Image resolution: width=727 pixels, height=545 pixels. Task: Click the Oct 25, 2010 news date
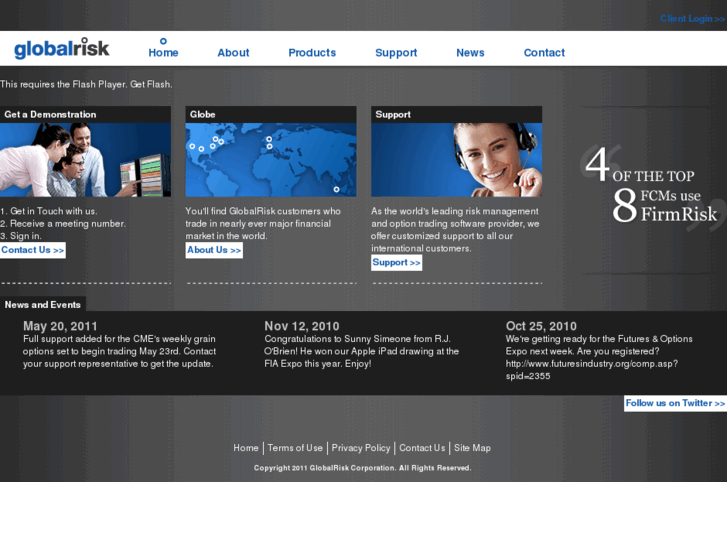pyautogui.click(x=541, y=326)
